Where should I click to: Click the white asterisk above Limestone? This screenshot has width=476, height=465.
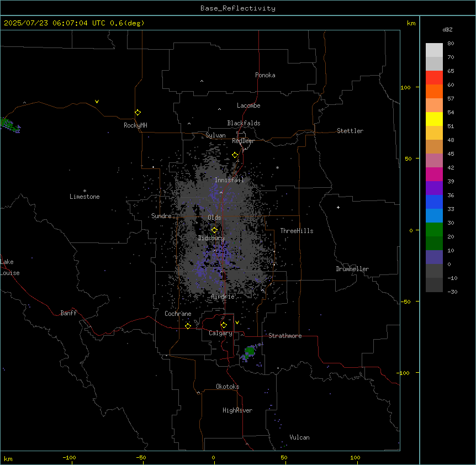pos(84,191)
